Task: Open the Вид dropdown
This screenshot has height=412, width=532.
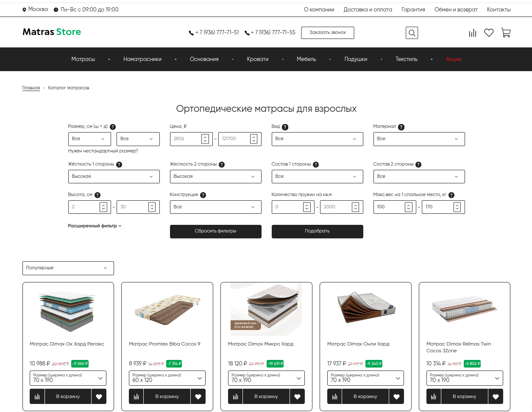Action: coord(317,139)
